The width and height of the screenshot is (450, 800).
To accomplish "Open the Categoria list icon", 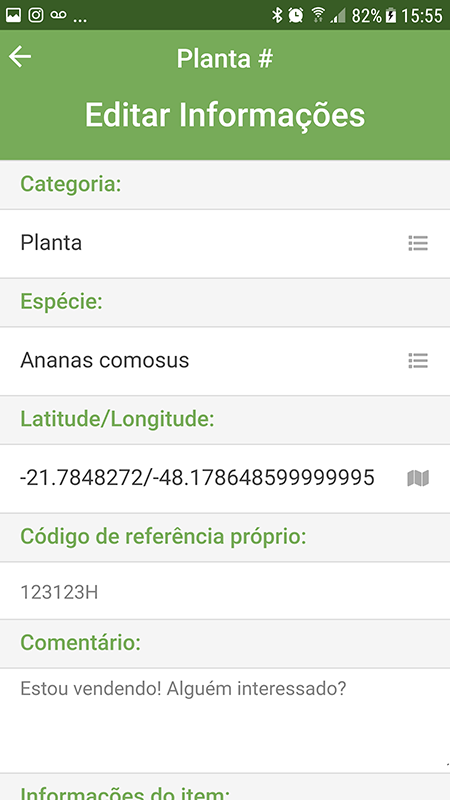I will (418, 243).
